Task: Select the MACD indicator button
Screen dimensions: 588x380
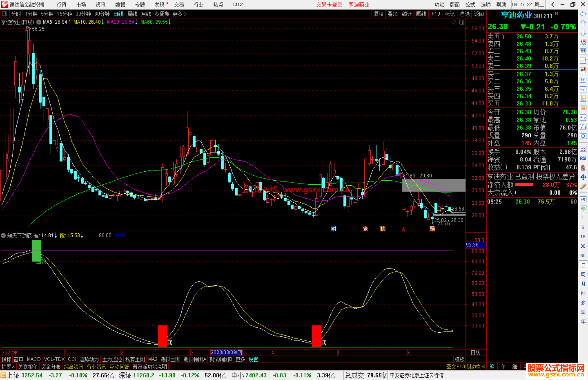Action: (x=34, y=359)
